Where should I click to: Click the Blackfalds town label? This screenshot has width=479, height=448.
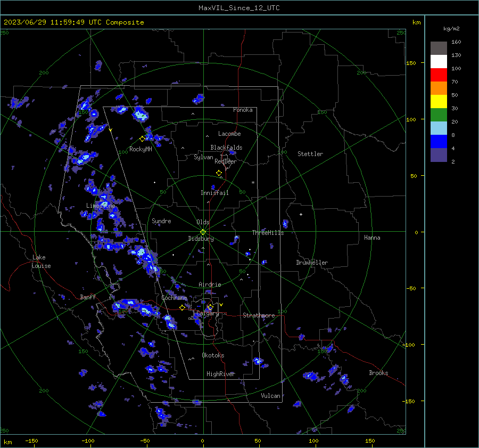(226, 148)
